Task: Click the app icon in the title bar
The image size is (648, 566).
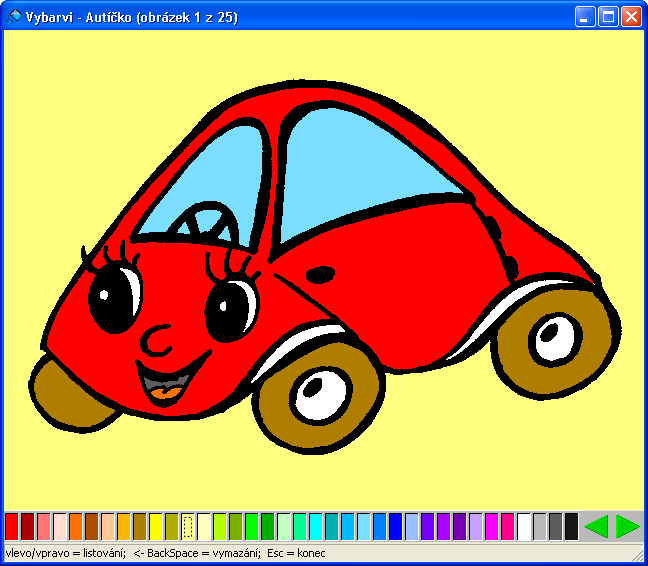Action: (13, 17)
